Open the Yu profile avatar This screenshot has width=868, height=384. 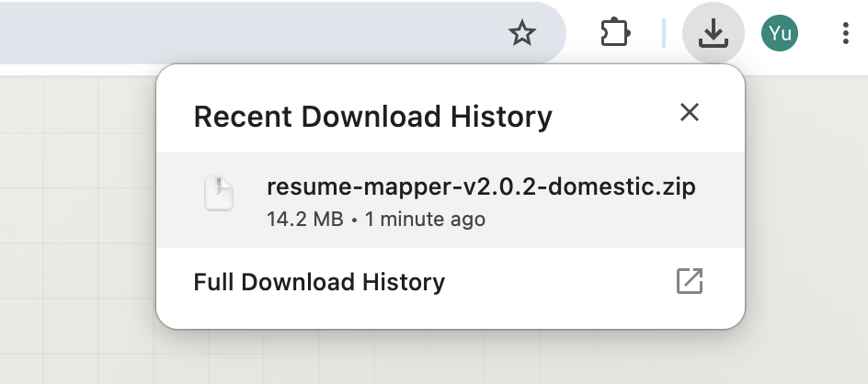[x=780, y=33]
